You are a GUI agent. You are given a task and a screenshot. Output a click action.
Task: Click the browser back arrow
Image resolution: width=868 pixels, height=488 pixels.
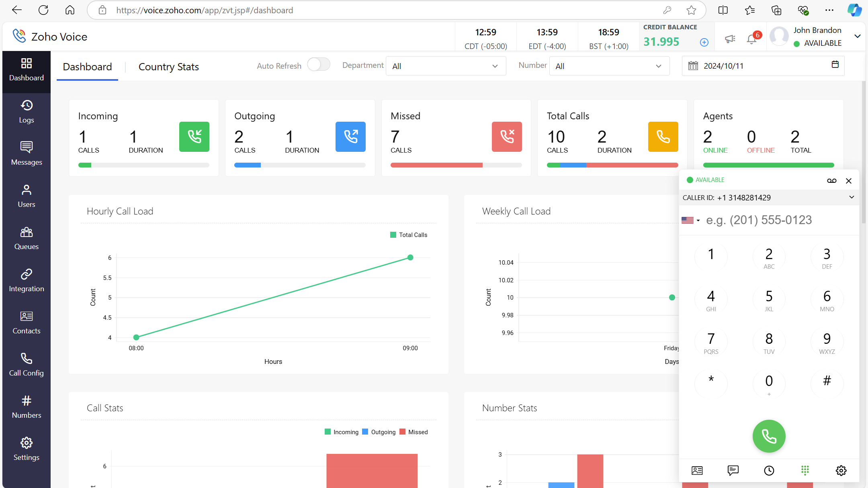click(x=16, y=10)
